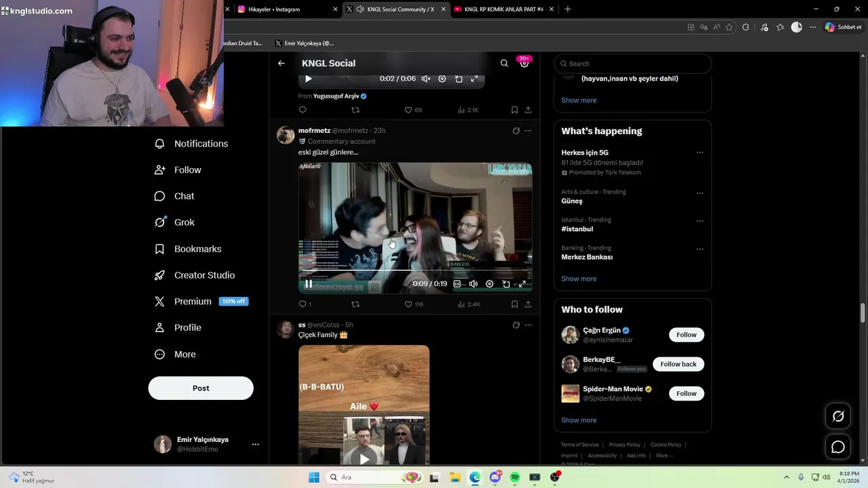
Task: Open Creator Studio in the sidebar
Action: [x=195, y=275]
